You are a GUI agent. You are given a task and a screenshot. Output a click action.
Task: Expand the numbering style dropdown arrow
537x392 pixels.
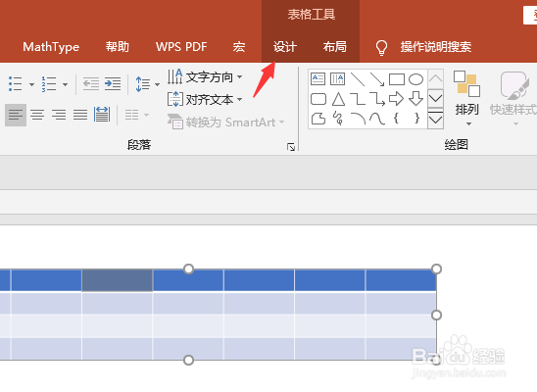65,84
